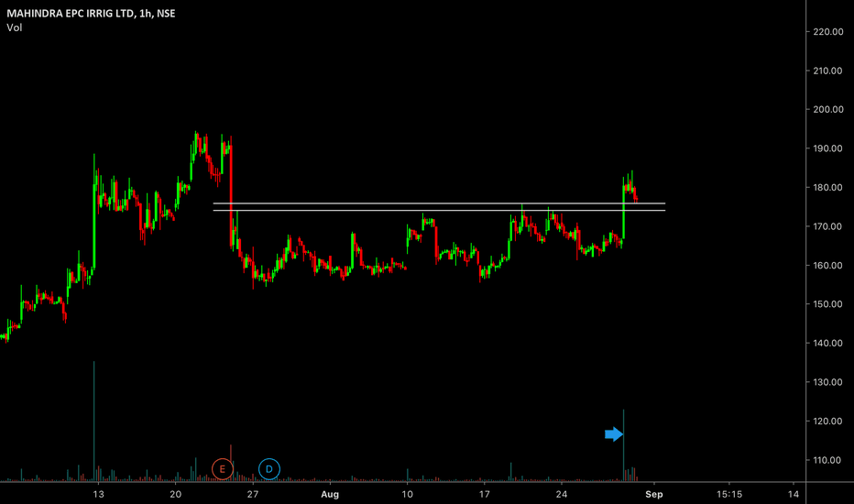Select the upper horizontal resistance line
Viewport: 854px width, 504px height.
[x=439, y=203]
